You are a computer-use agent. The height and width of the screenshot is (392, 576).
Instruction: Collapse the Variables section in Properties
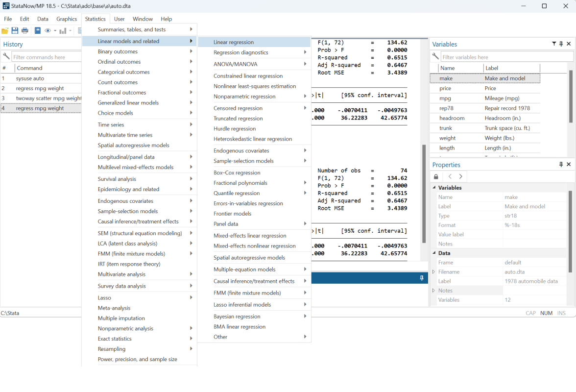point(434,188)
